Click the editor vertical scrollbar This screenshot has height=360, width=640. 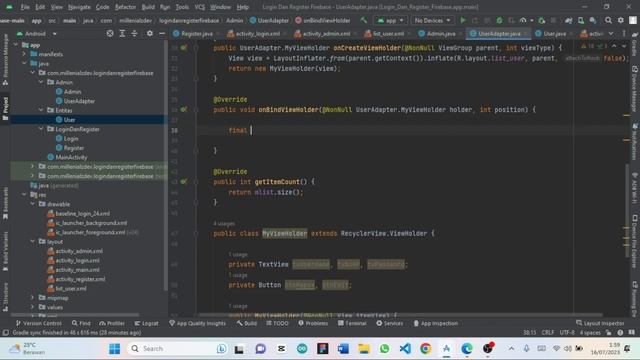tap(626, 210)
